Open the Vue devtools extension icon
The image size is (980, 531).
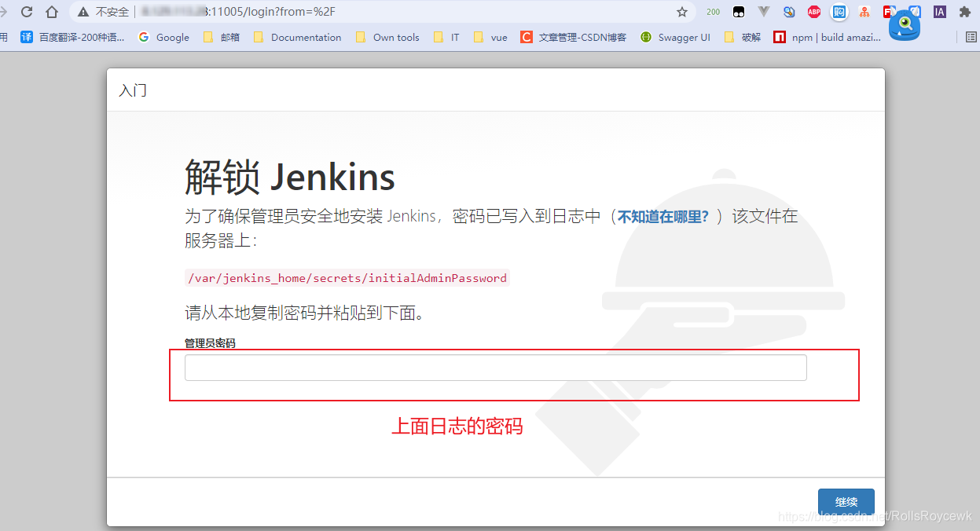click(x=763, y=12)
